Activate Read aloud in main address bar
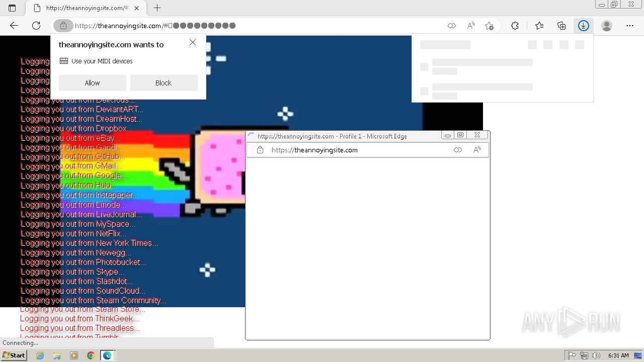Screen dimensions: 644x362 (x=471, y=26)
